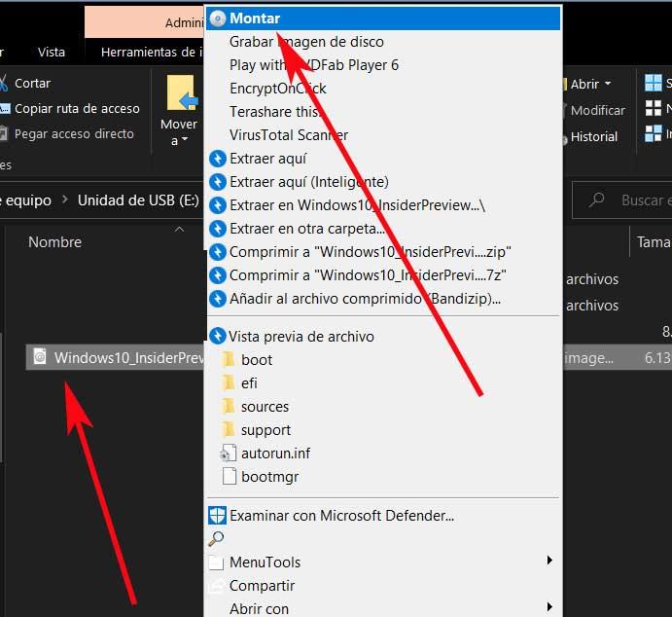Click the Mover a folder icon
Image resolution: width=672 pixels, height=617 pixels.
pos(182,93)
